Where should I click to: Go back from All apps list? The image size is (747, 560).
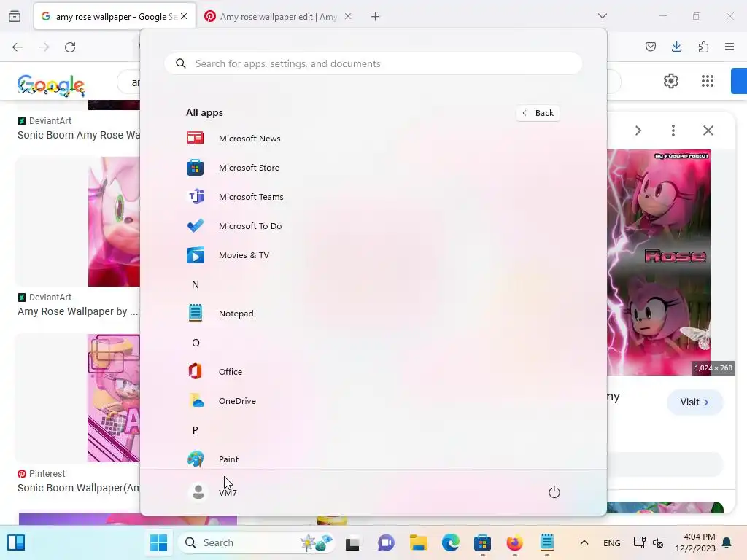[x=538, y=113]
